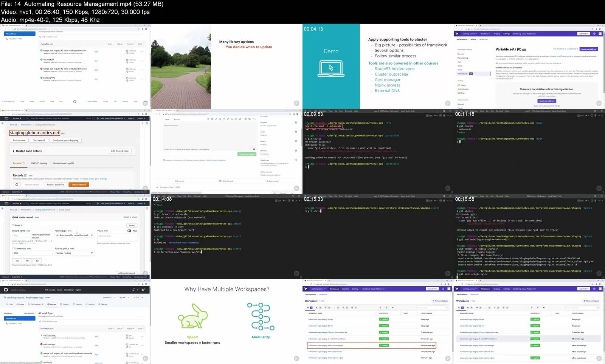Click AWS logo in staging.globomantics.net thumbnail

coord(6,118)
